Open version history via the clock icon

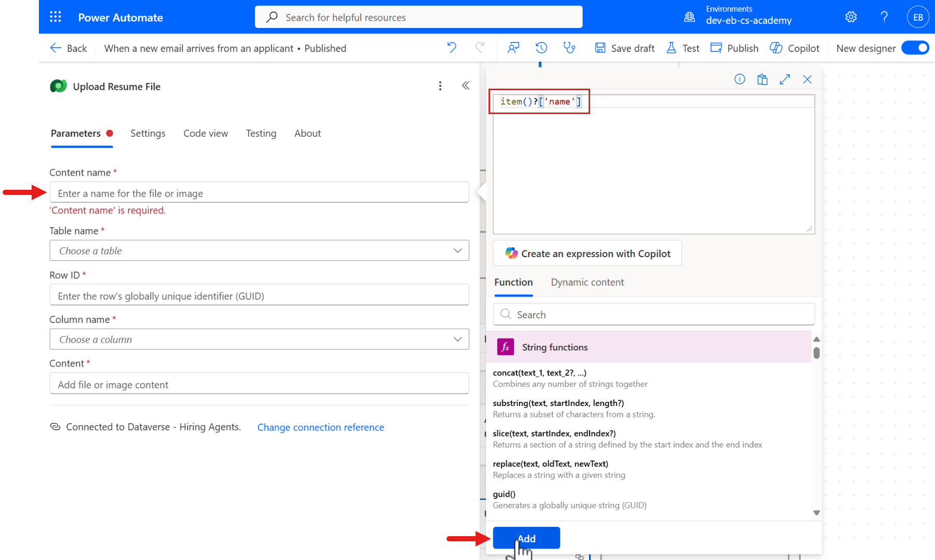coord(541,48)
